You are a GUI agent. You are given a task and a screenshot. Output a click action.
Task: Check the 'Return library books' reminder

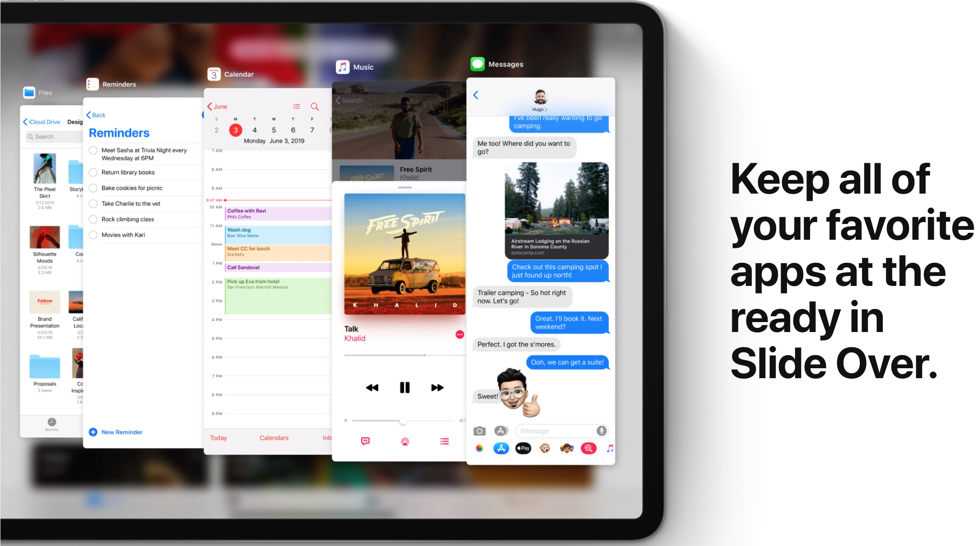pyautogui.click(x=95, y=171)
